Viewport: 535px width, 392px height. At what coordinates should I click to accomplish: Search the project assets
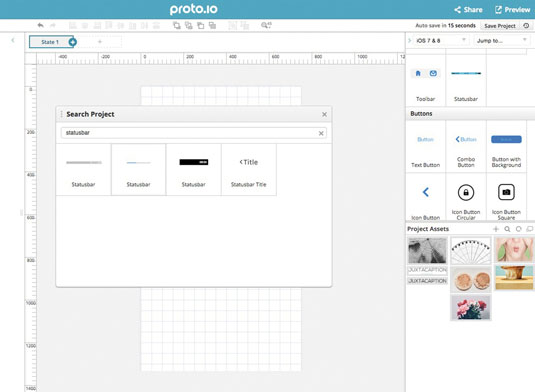507,229
